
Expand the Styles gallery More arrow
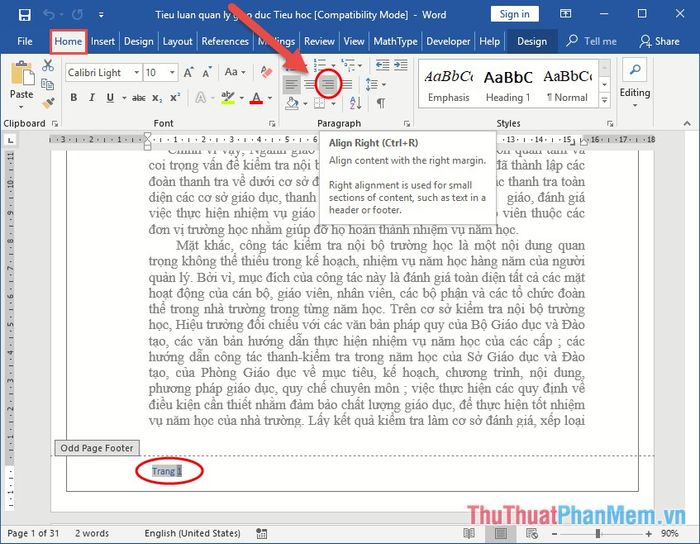[604, 100]
